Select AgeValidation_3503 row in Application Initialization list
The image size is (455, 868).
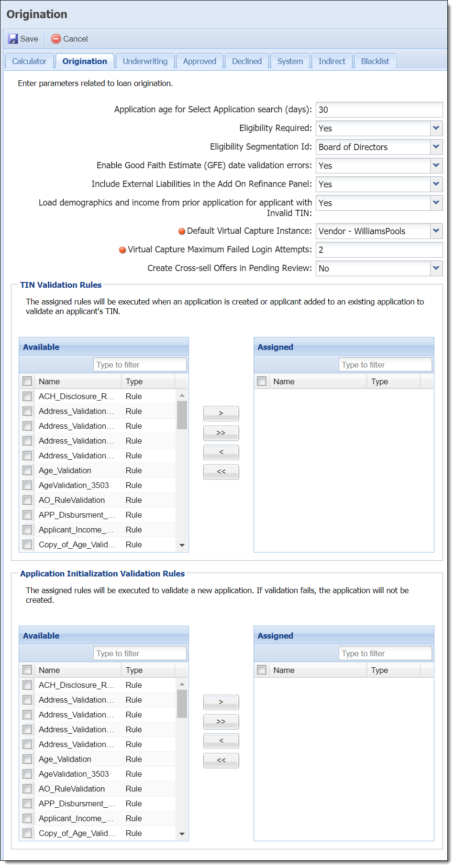click(98, 774)
